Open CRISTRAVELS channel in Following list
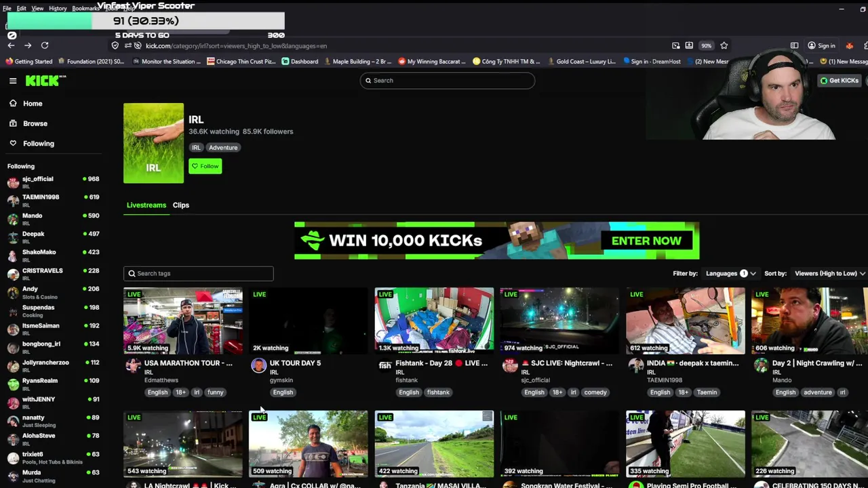This screenshot has height=488, width=868. pyautogui.click(x=53, y=273)
